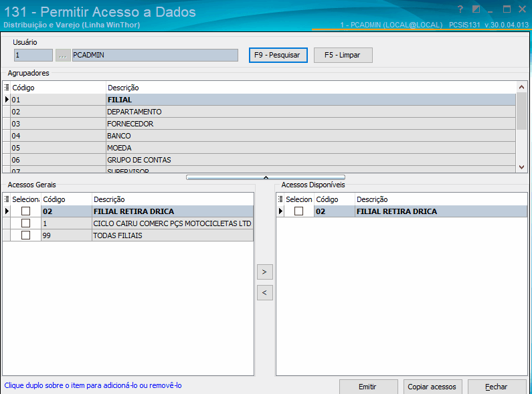Viewport: 532px width, 394px height.
Task: Select FILIAL RETIRA DRICA description in Acessos Disponíveis
Action: point(441,211)
